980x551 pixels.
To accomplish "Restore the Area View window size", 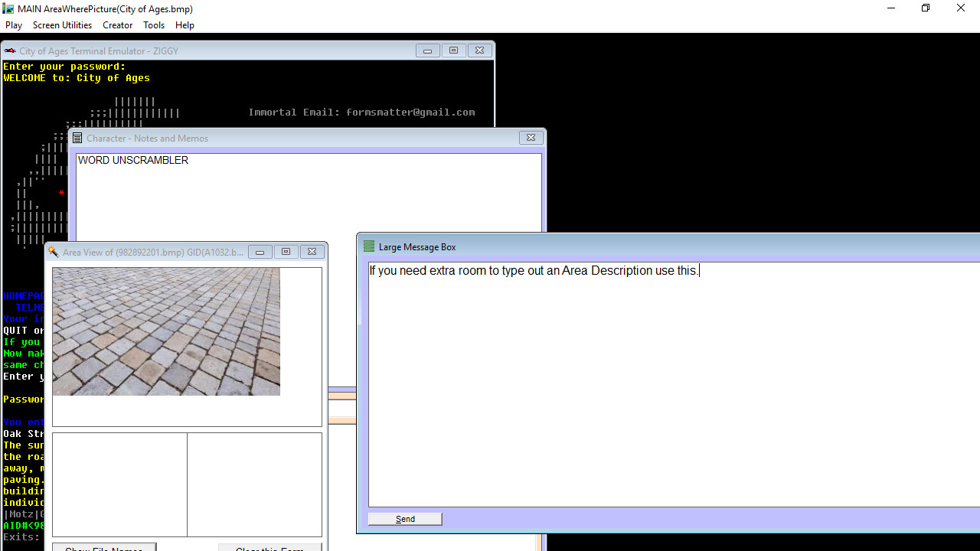I will [x=286, y=251].
